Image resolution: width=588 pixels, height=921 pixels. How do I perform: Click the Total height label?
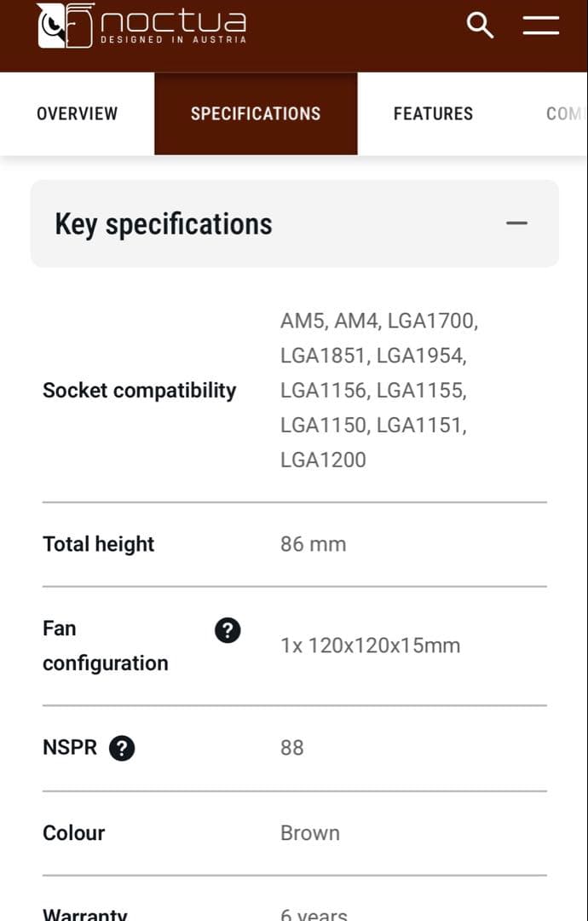point(98,544)
